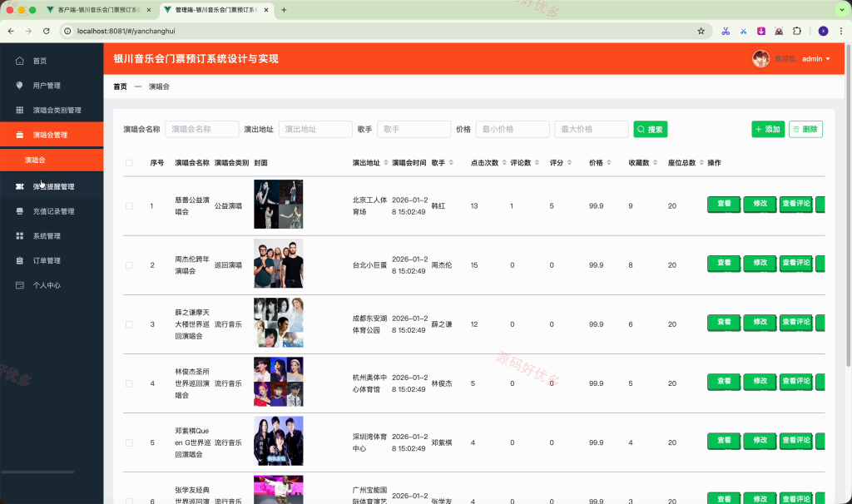The image size is (852, 504).
Task: Sort by 收藏数 column
Action: pos(656,162)
